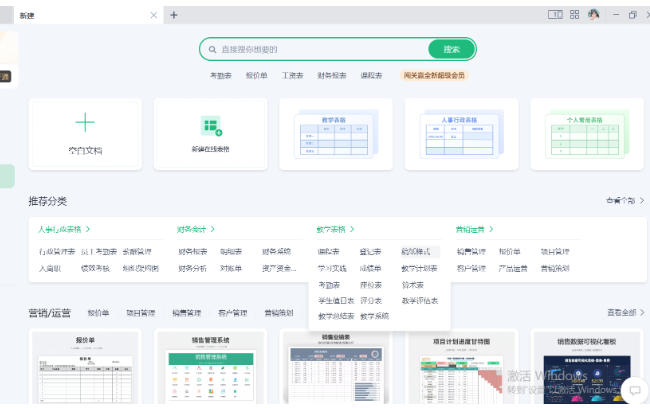This screenshot has height=408, width=650.
Task: Select 报价单 under 营销运营 category
Action: pos(509,252)
